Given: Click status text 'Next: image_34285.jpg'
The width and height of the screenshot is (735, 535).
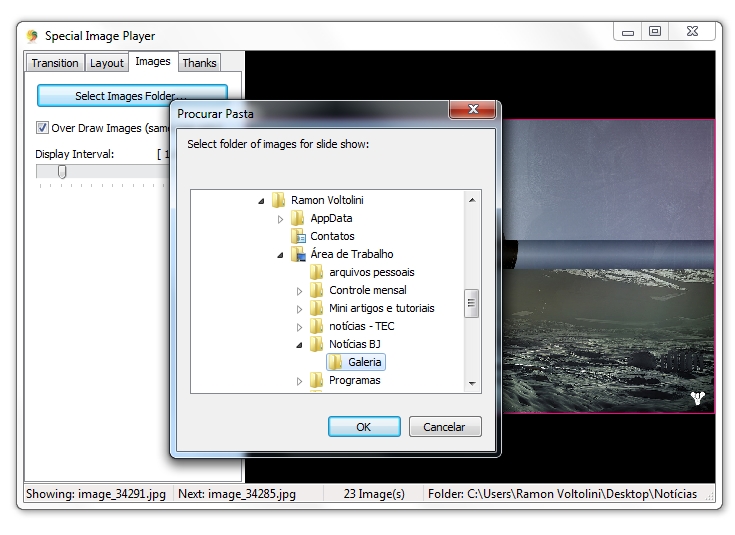Looking at the screenshot, I should pos(237,494).
